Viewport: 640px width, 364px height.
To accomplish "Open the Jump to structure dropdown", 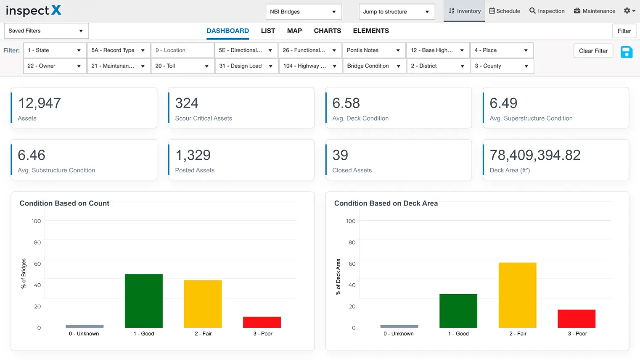I will tap(397, 12).
